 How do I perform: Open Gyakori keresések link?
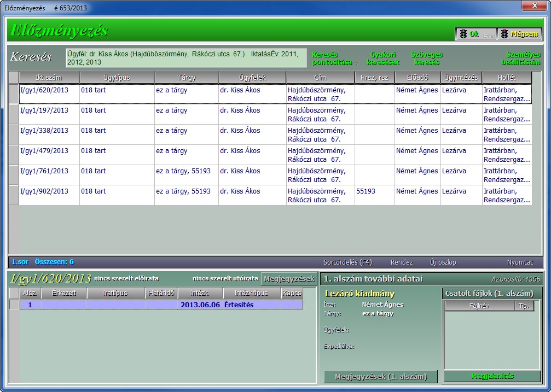(382, 58)
